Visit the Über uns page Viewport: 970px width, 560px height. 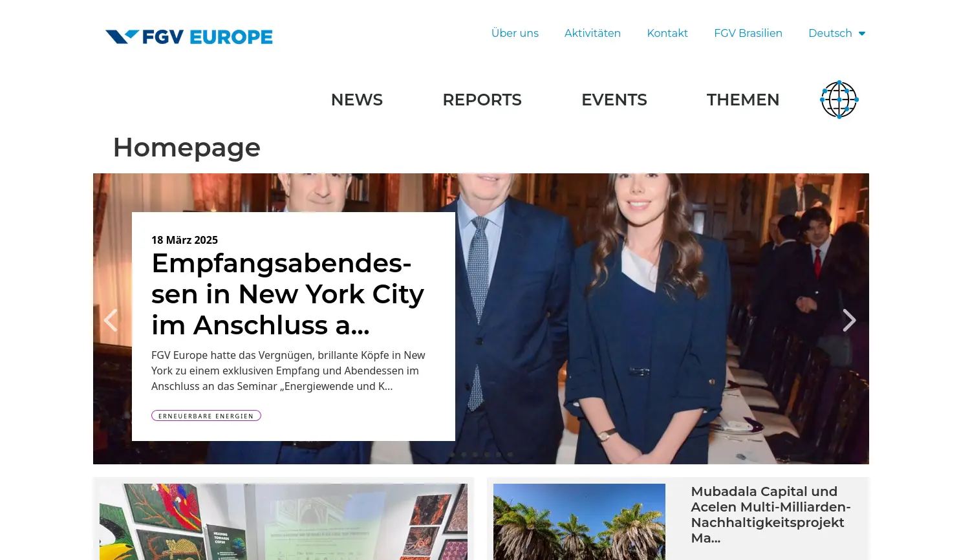[515, 33]
